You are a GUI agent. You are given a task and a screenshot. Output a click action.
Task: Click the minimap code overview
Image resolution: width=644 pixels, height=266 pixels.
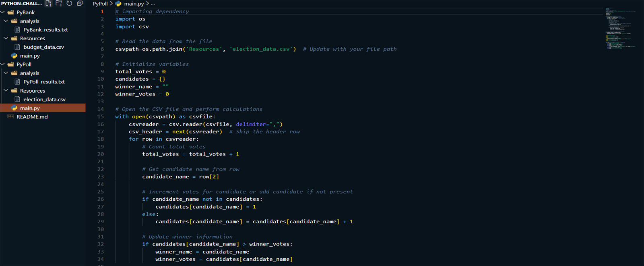click(620, 28)
